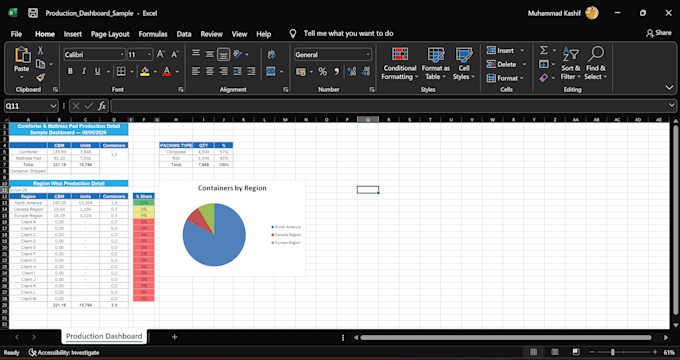Apply red Font Color
Viewport: 680px width, 360px height.
tap(167, 72)
